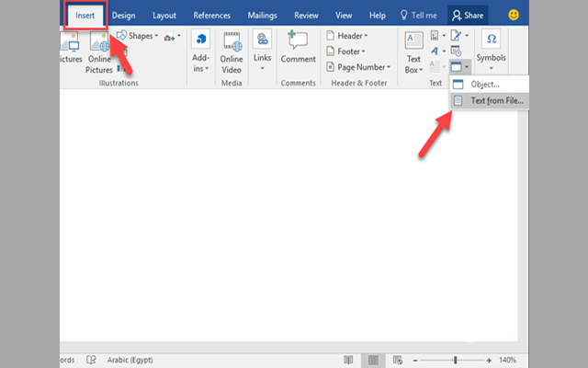
Task: Click the Tell me search box
Action: pos(415,16)
